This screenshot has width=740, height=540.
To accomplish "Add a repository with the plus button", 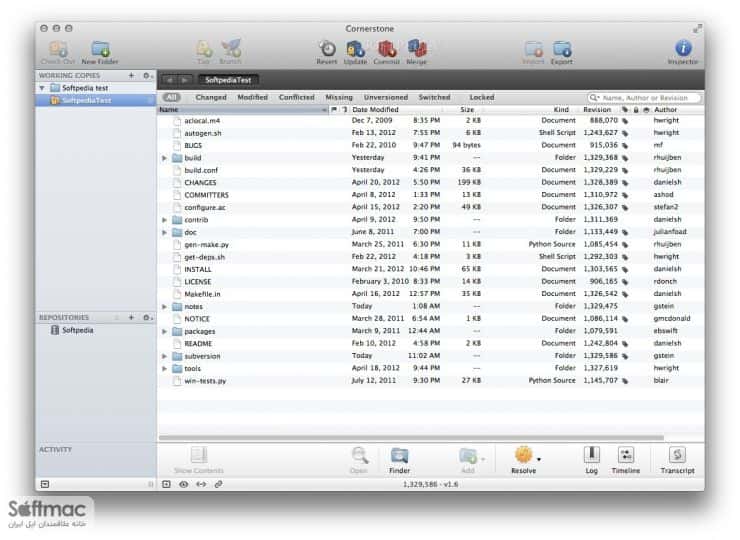I will pos(132,318).
